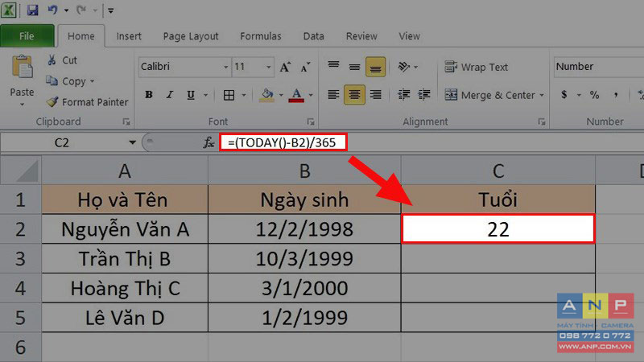Switch to the Insert tab
The height and width of the screenshot is (362, 644).
(129, 36)
